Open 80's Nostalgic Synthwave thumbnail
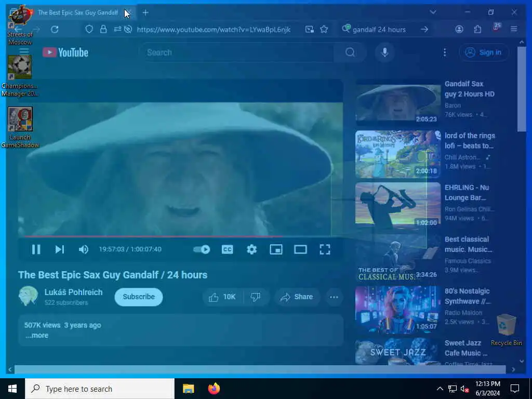Viewport: 532px width, 399px height. (397, 310)
